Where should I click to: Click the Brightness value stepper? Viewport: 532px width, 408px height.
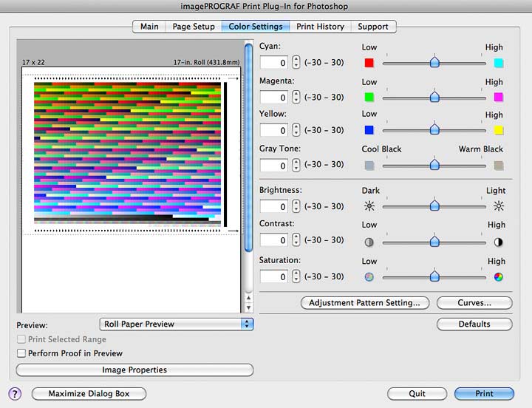coord(296,205)
